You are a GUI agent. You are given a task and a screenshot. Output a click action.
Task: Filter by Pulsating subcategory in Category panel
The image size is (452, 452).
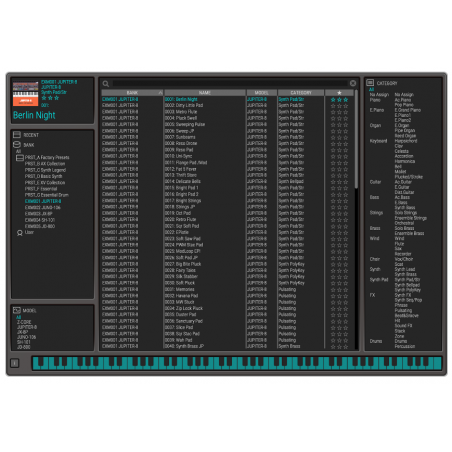pyautogui.click(x=403, y=310)
